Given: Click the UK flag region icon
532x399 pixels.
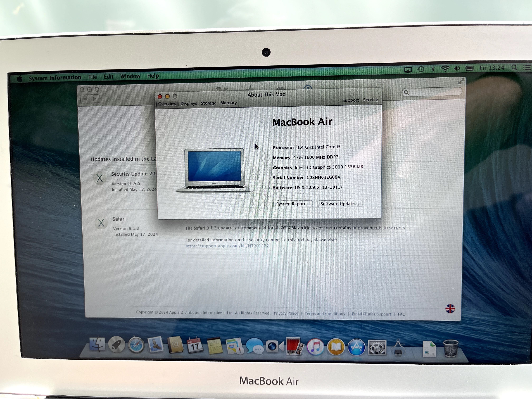Looking at the screenshot, I should (x=450, y=308).
